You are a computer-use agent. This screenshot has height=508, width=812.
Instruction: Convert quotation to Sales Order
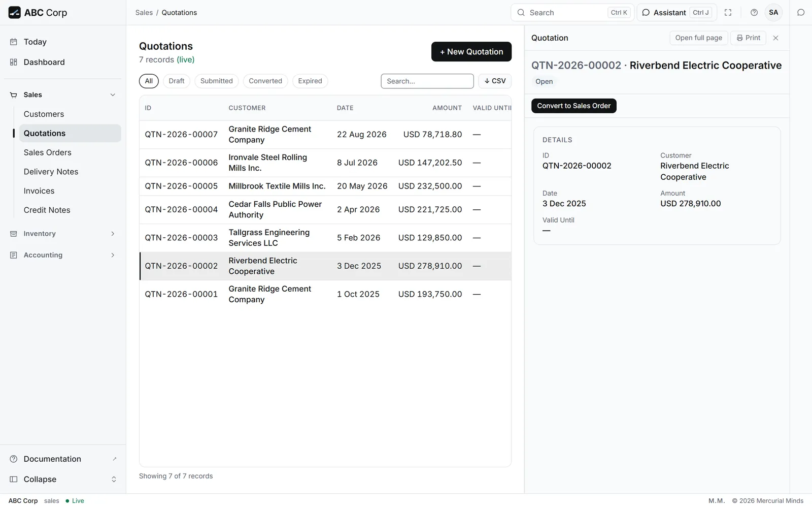[x=574, y=106]
